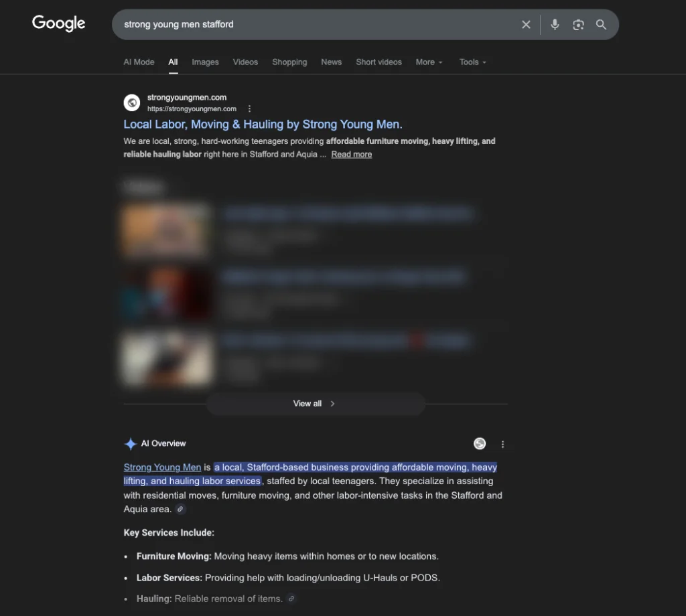Click the Read more link

tap(351, 154)
